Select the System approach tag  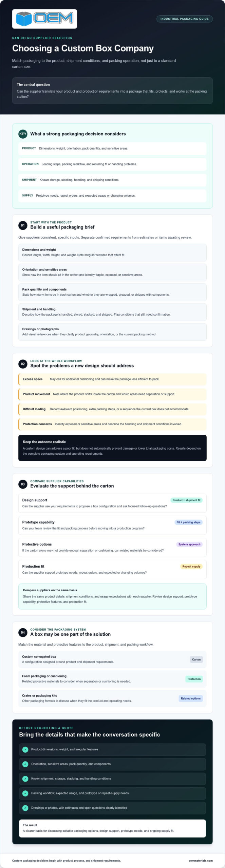189,544
